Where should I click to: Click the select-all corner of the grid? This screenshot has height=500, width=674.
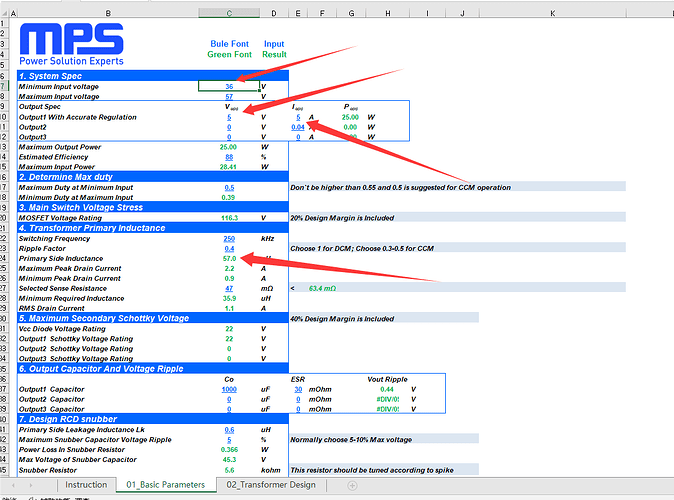(x=7, y=13)
